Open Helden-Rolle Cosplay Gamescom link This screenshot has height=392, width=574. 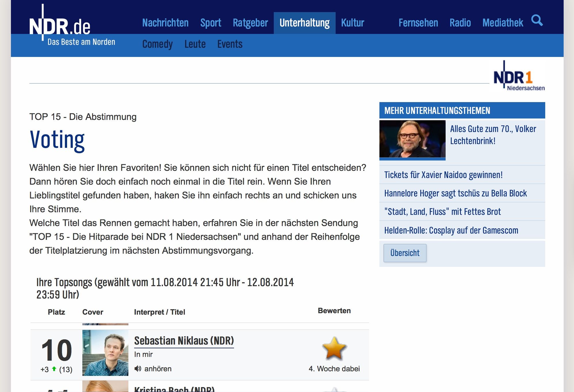tap(451, 230)
